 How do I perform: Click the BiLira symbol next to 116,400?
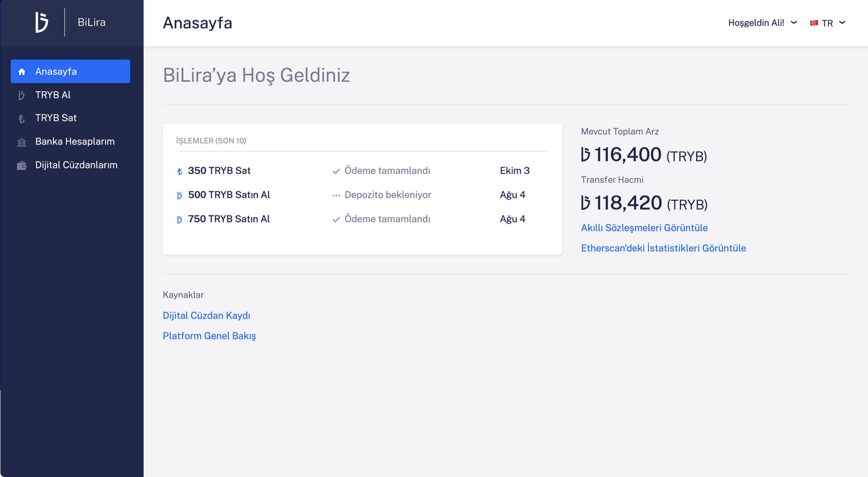pyautogui.click(x=586, y=155)
